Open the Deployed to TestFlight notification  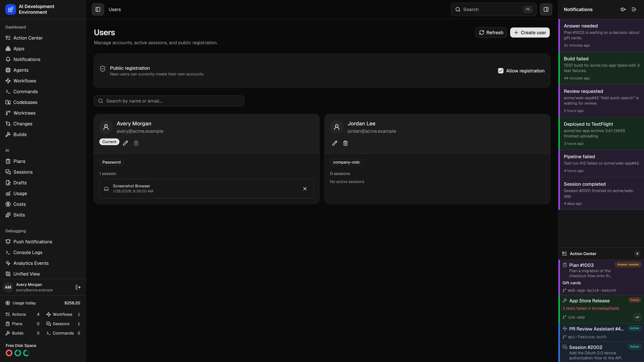tap(601, 134)
